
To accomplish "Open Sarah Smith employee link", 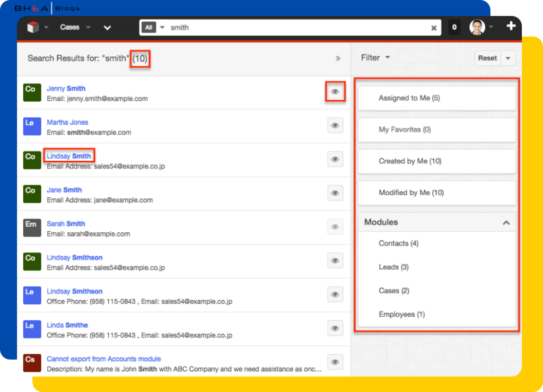I will pos(66,224).
